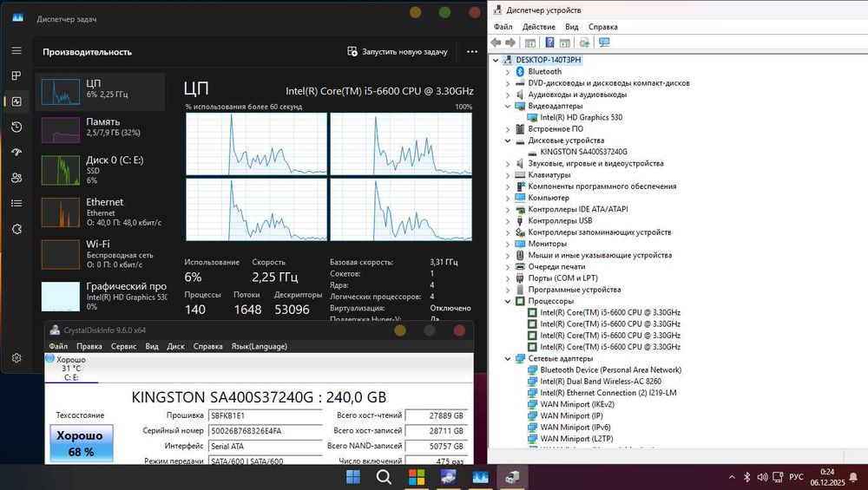Select Графический процессор performance item
The image size is (868, 490).
[x=101, y=296]
